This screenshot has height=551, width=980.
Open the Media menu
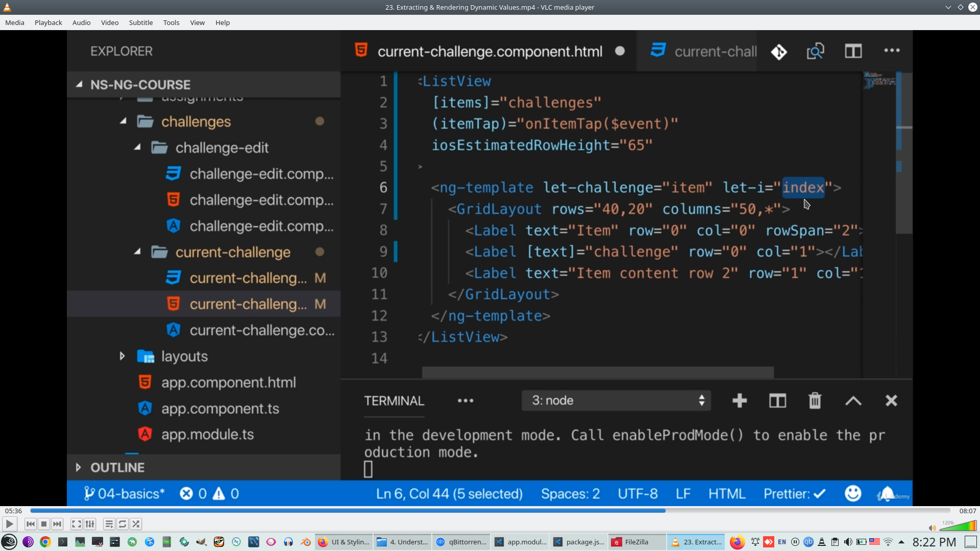tap(14, 22)
